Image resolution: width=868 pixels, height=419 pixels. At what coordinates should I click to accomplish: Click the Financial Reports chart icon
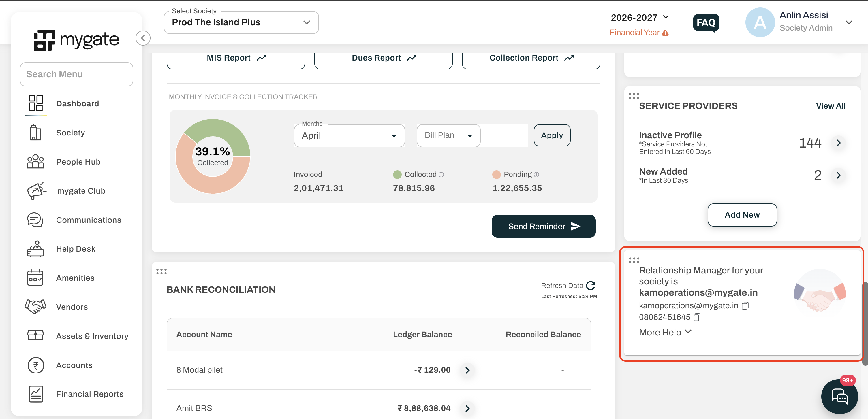pos(36,394)
